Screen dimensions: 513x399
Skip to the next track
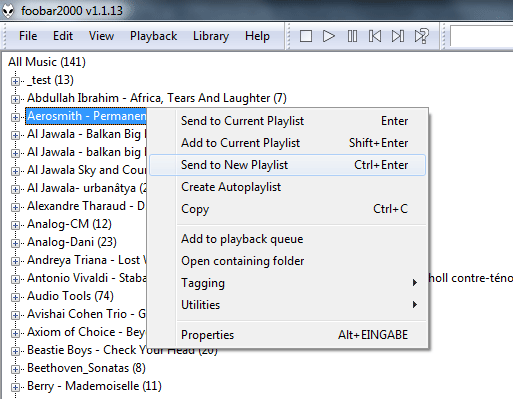coord(398,36)
